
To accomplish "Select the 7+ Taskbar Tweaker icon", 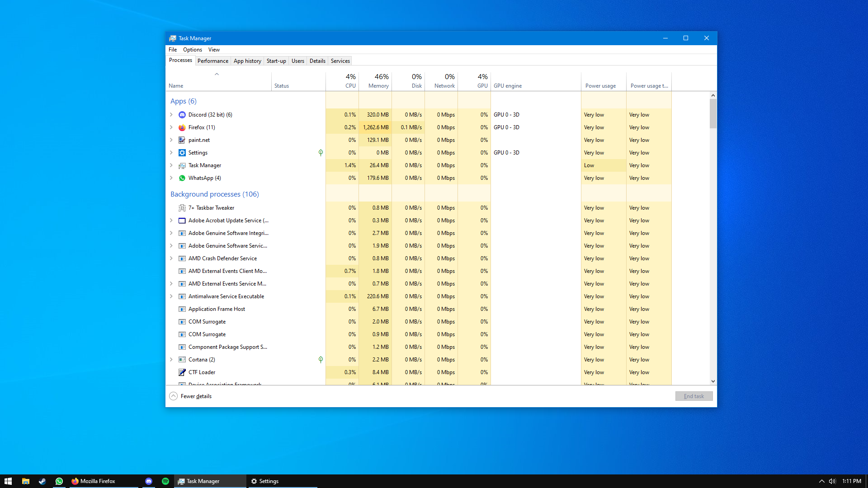I will [x=182, y=208].
